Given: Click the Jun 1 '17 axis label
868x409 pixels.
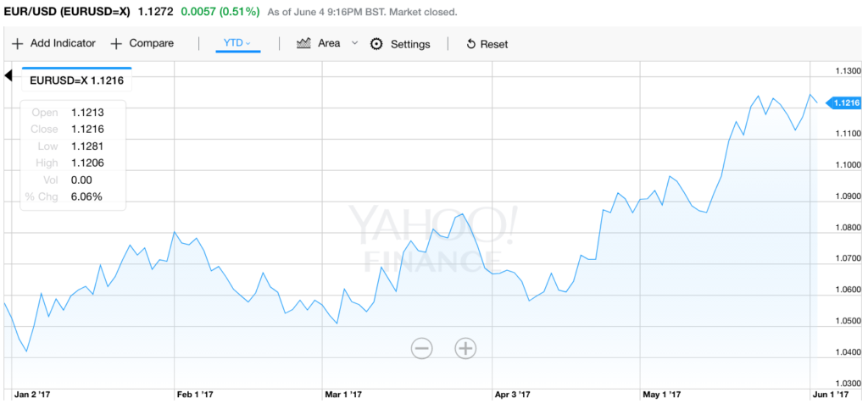Looking at the screenshot, I should (831, 395).
